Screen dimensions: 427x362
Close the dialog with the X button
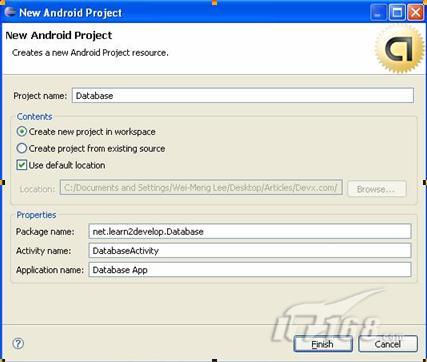point(416,13)
